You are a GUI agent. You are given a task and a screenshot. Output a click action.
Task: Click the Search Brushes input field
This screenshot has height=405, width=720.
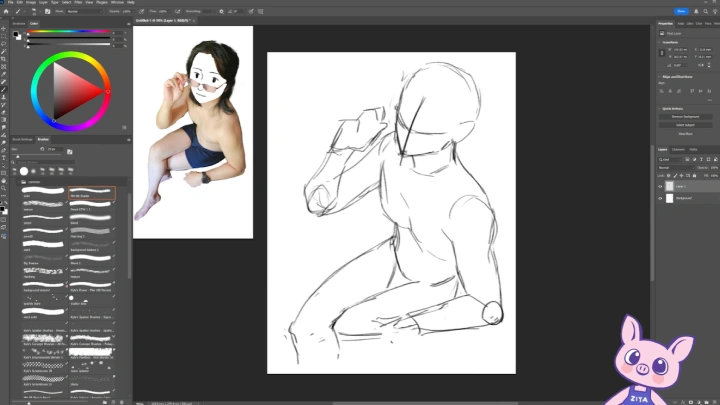pyautogui.click(x=45, y=162)
